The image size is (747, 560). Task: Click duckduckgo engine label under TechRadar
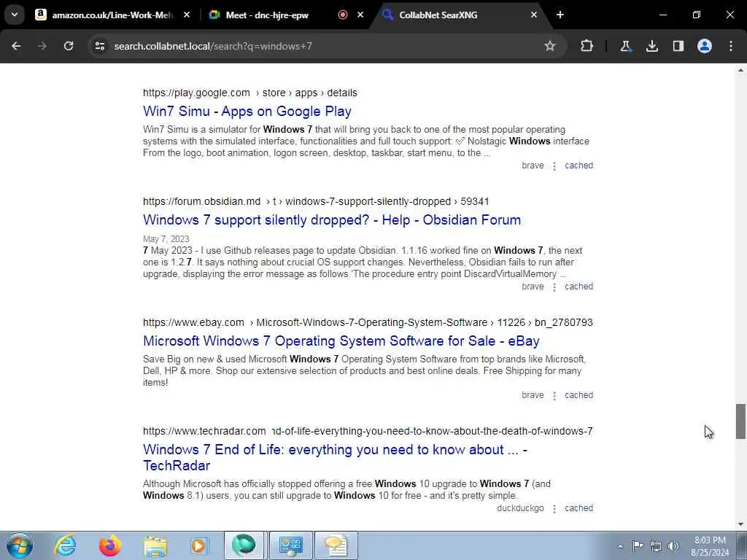coord(520,508)
